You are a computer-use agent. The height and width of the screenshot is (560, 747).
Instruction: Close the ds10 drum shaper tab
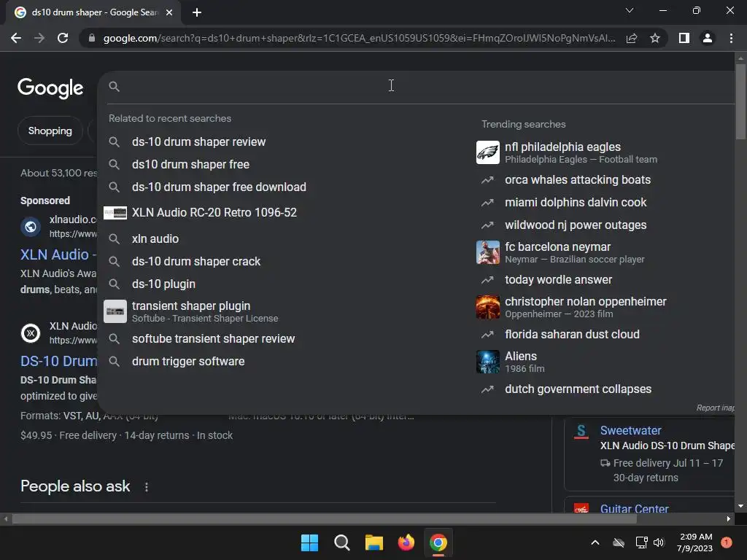(169, 12)
